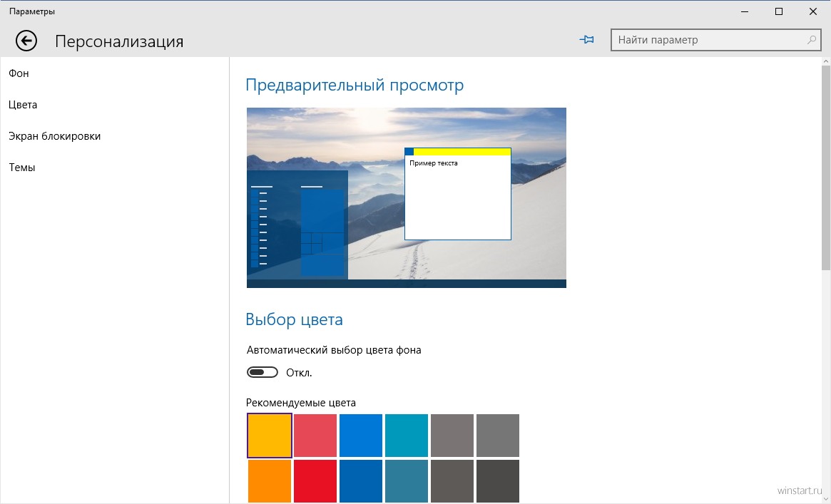Toggle automatic background color selection switch
The height and width of the screenshot is (504, 831).
point(262,372)
